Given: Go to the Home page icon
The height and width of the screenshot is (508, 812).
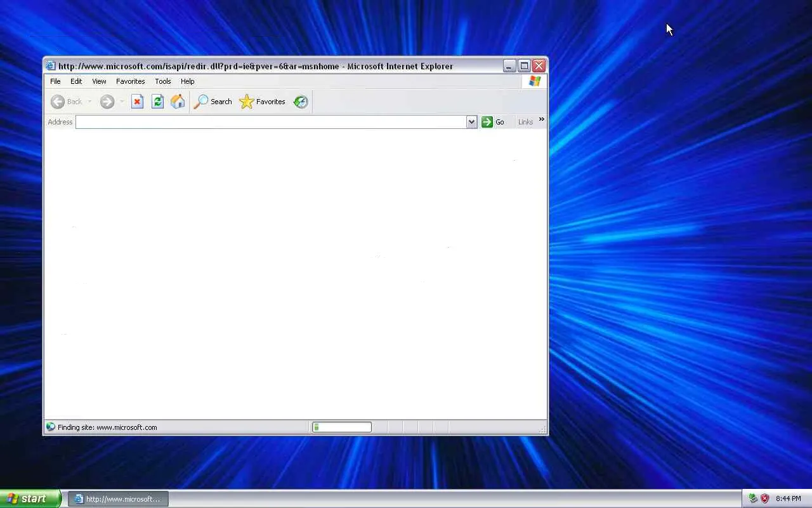Looking at the screenshot, I should 178,102.
